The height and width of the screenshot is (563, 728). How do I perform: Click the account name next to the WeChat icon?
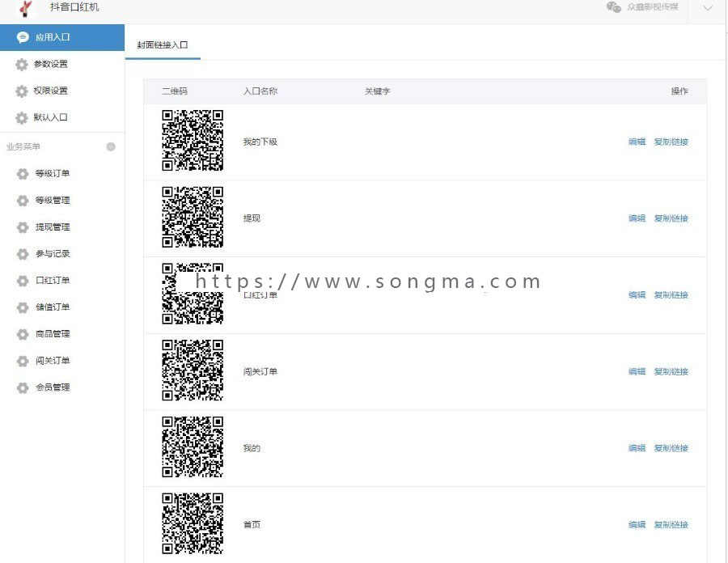652,7
